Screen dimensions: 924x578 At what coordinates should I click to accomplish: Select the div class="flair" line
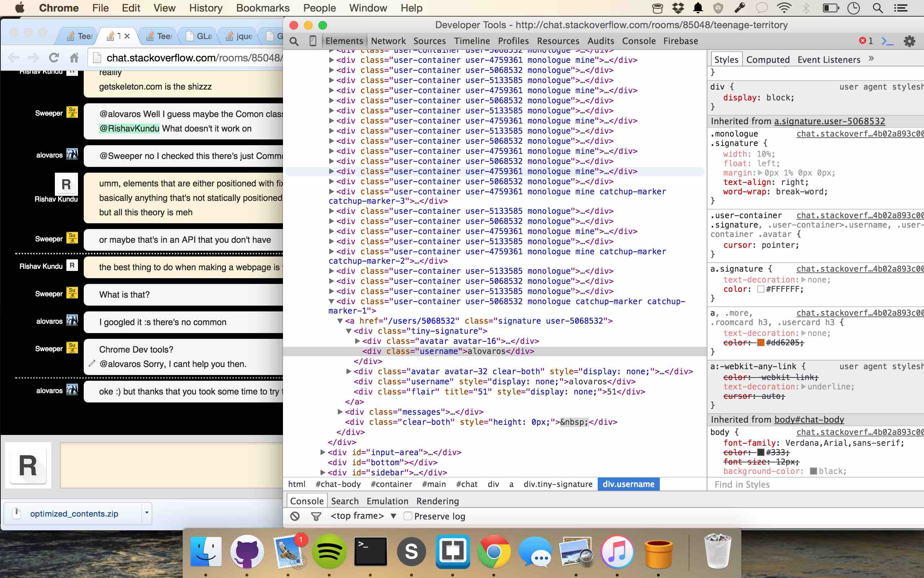(499, 392)
